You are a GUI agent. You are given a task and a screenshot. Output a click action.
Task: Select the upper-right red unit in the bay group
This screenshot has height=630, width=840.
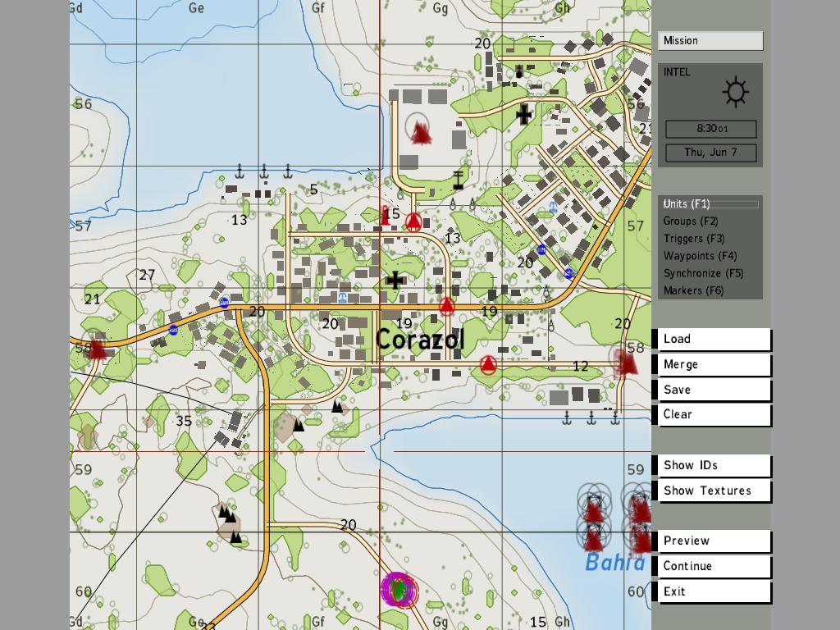(640, 509)
